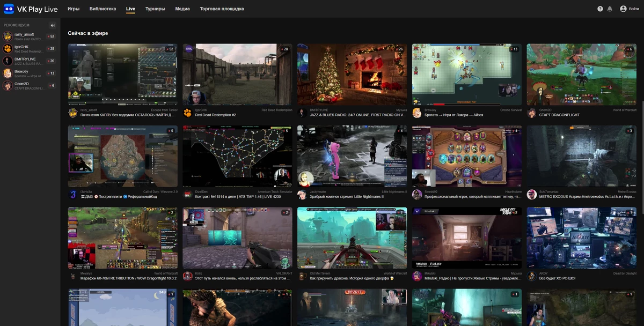Click viewer count 52 beside rasty_airsoft in sidebar
This screenshot has width=644, height=326.
tap(52, 36)
